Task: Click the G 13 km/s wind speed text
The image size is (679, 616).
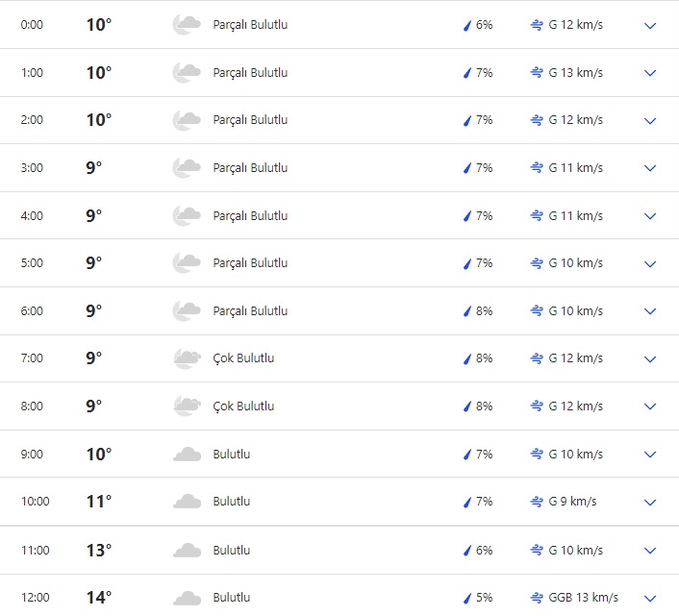Action: click(x=575, y=73)
